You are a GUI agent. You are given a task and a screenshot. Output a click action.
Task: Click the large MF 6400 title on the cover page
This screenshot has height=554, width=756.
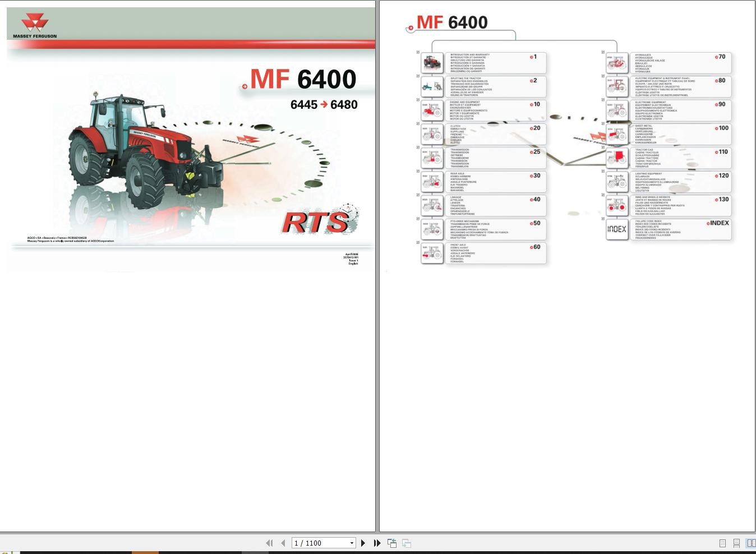tap(303, 79)
